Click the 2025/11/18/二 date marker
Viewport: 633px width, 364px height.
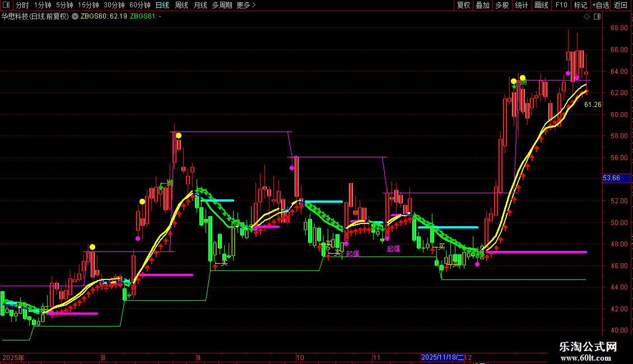(443, 357)
